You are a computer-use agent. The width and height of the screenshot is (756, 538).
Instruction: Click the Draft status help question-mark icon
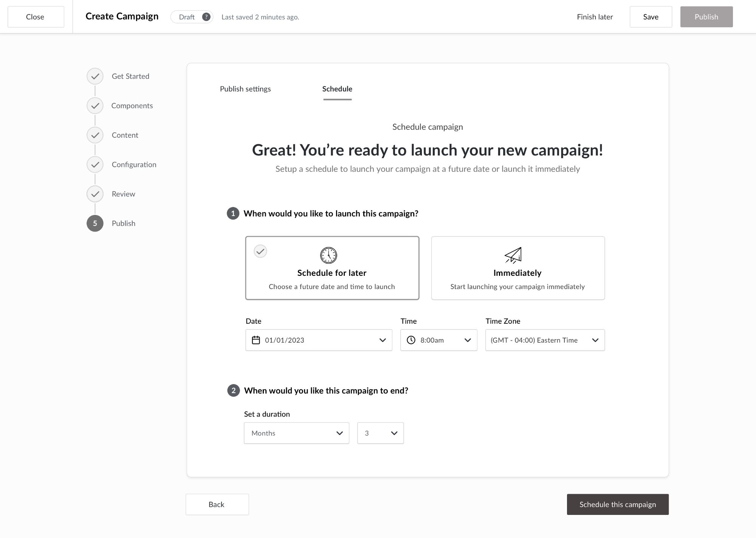(206, 17)
